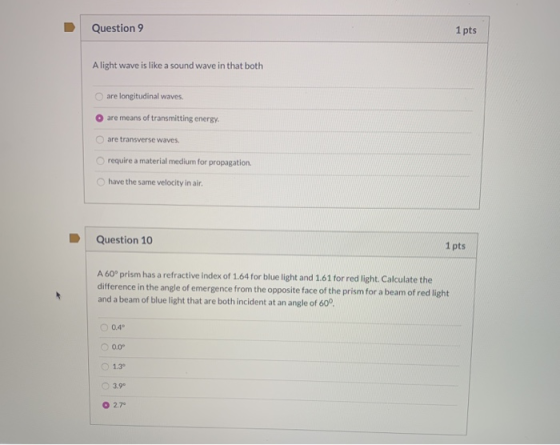Select 'are transverse waves' radio button
The height and width of the screenshot is (445, 560).
(x=100, y=140)
